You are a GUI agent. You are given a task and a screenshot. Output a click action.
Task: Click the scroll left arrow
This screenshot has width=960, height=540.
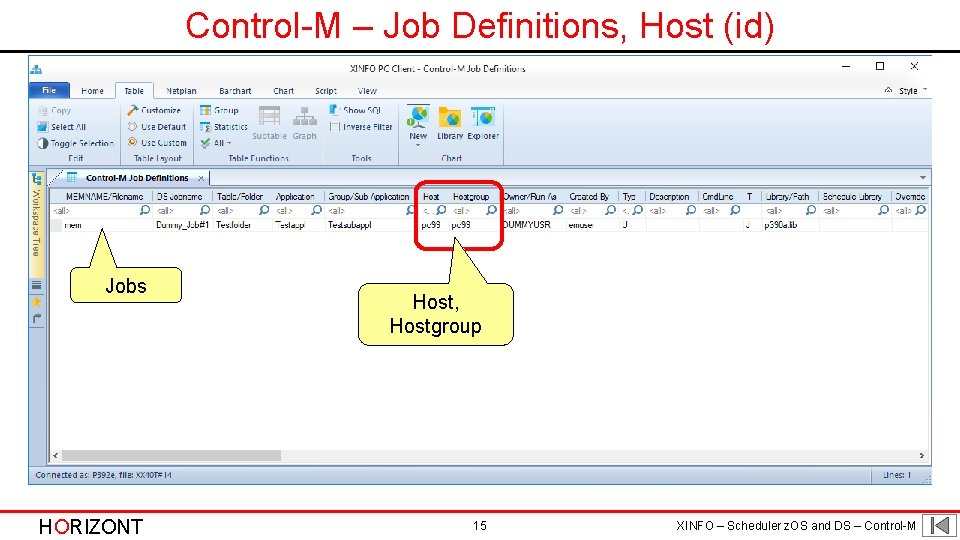tap(56, 456)
